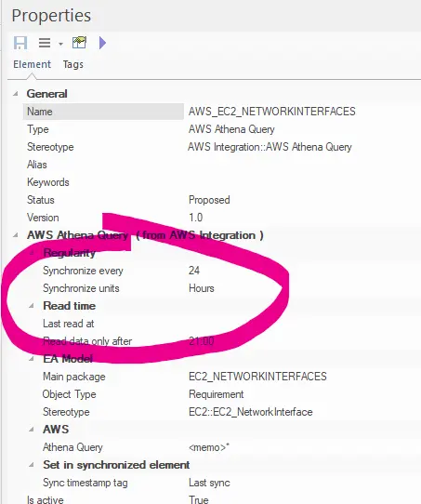Screen dimensions: 421x504
Task: Click the Save icon in Properties toolbar
Action: 20,43
